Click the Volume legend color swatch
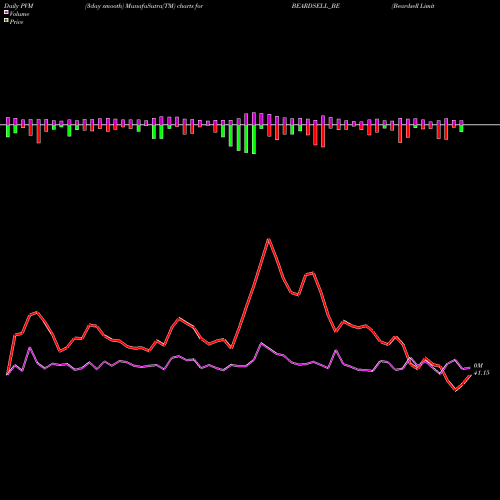 click(6, 12)
